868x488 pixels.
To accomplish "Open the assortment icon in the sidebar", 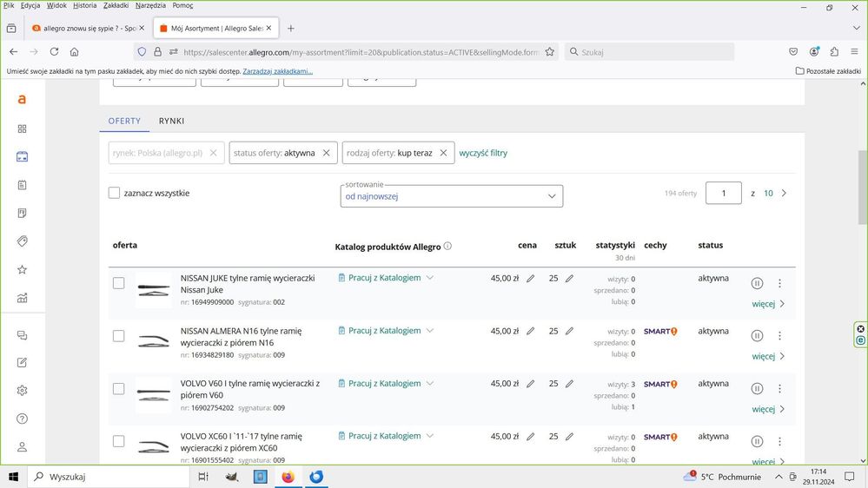I will click(22, 156).
